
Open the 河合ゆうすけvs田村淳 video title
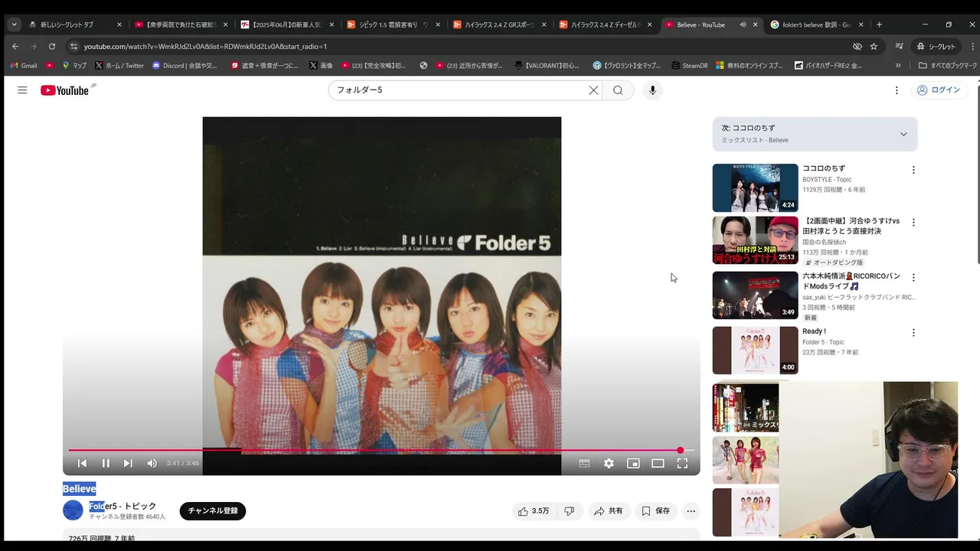click(x=851, y=226)
